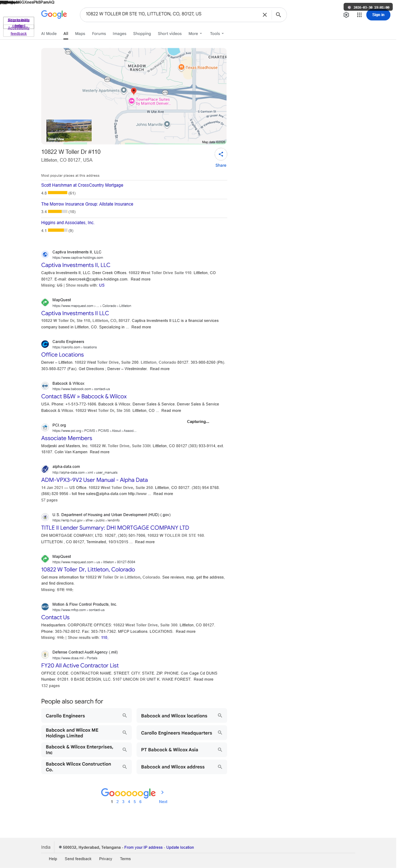Open Scott Harshman at CrossCountry Mortgage
Image resolution: width=401 pixels, height=868 pixels.
pos(82,185)
